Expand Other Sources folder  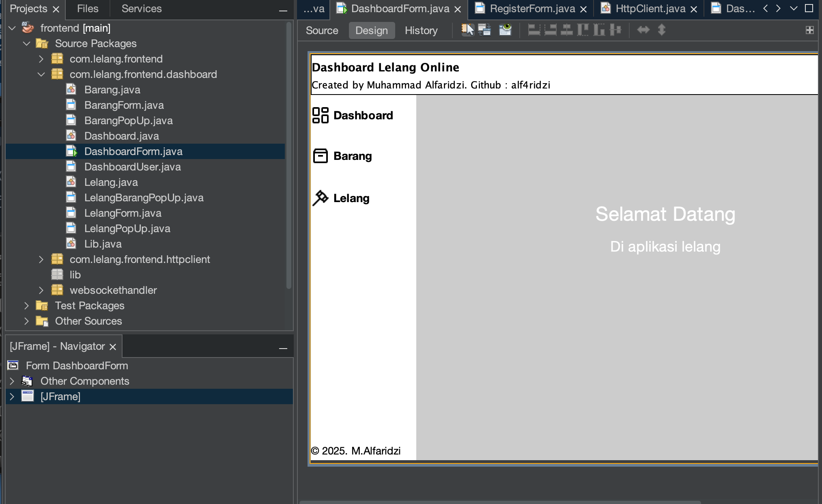26,321
